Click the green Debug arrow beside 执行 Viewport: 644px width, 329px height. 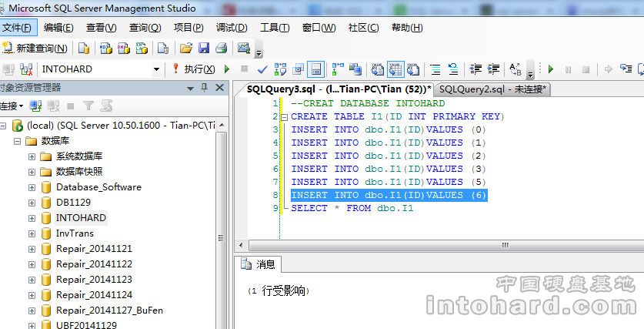click(x=227, y=69)
